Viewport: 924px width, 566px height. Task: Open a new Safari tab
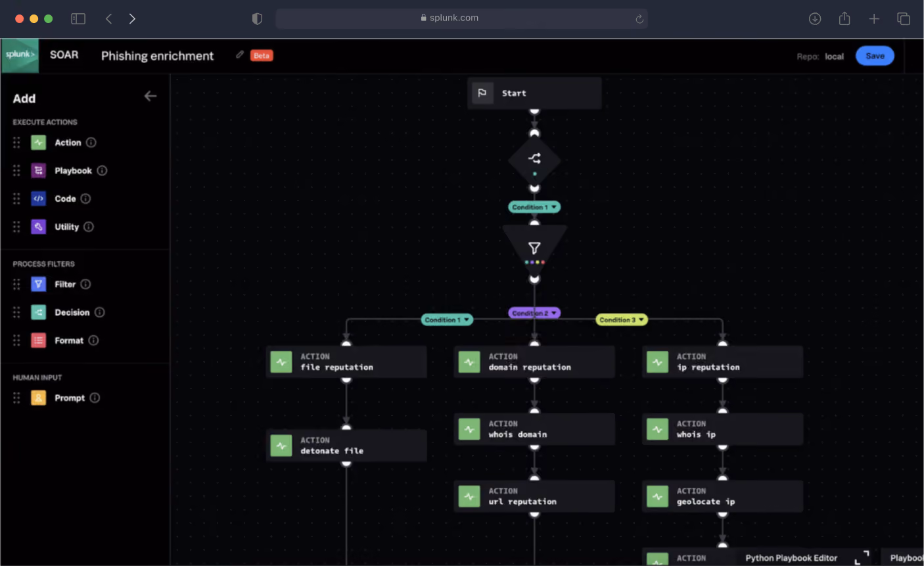(874, 19)
